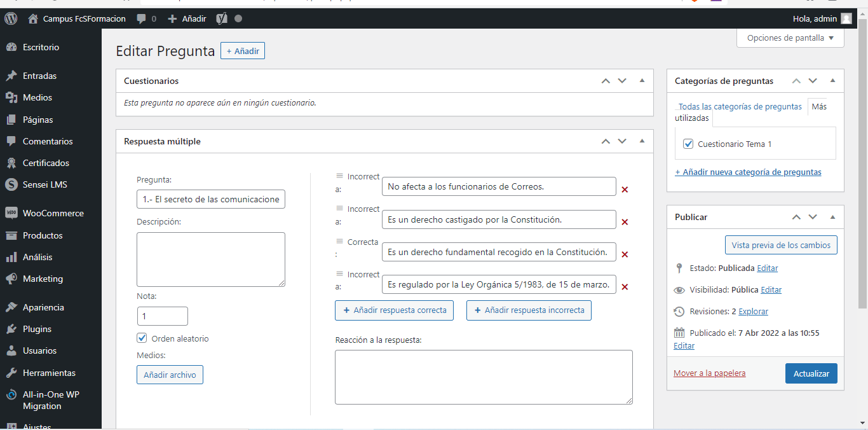Move Categorías de preguntas panel down
The image size is (868, 430).
[813, 81]
